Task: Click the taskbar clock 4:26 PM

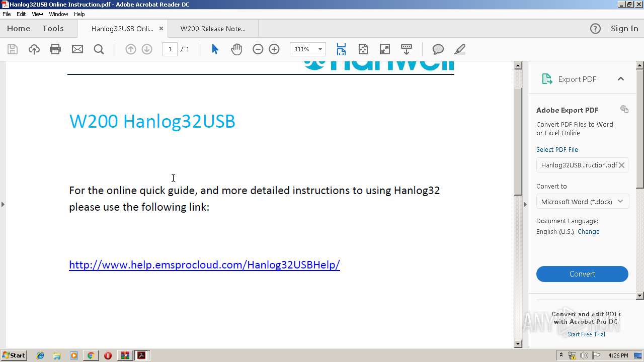Action: tap(618, 355)
